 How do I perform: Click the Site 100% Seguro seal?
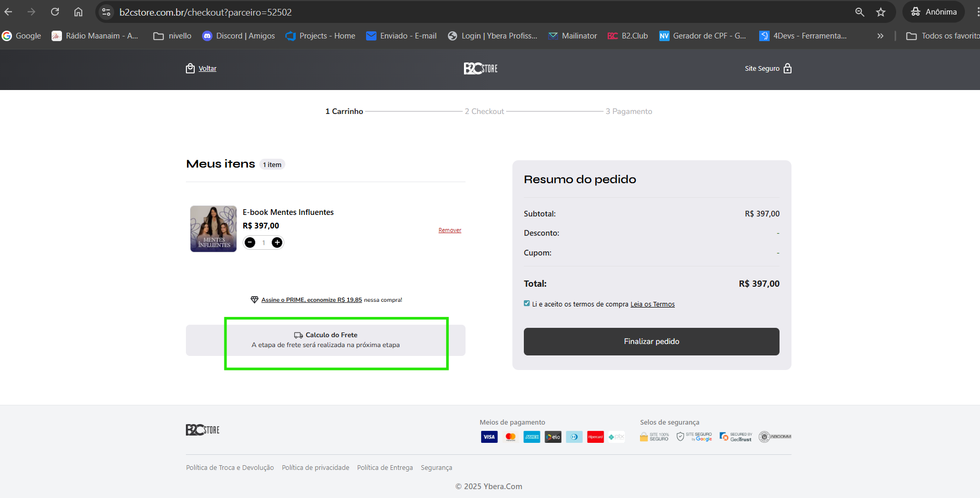655,437
